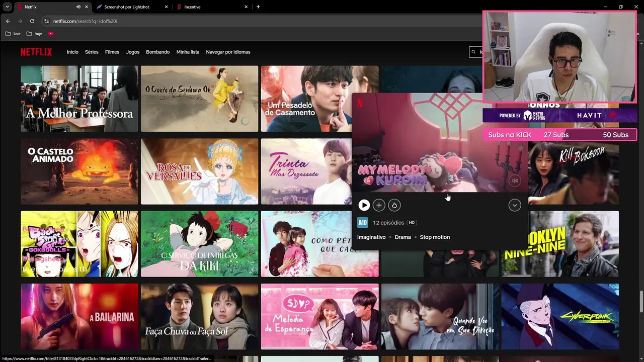Viewport: 644px width, 362px height.
Task: View site information icon in address bar
Action: 47,21
